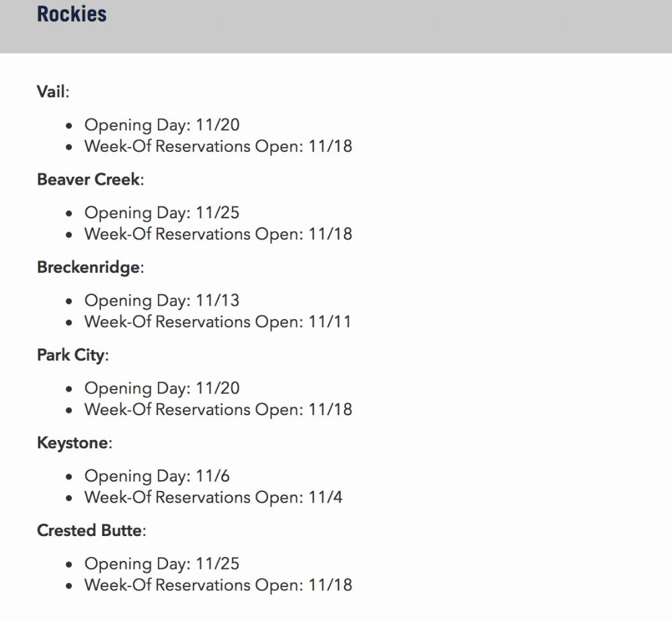Click Beaver Creek reservations open 11/18 line
Viewport: 672px width, 622px height.
[x=218, y=234]
